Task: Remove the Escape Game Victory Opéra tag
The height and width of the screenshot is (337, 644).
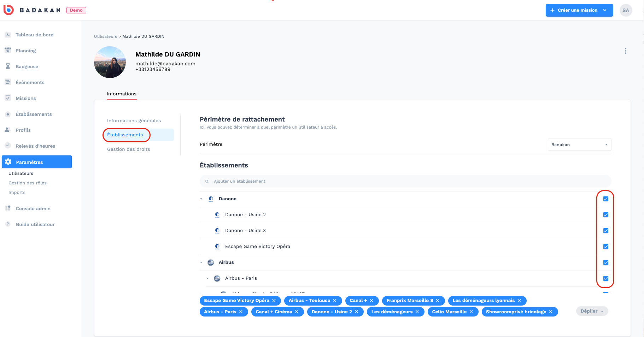Action: (274, 301)
